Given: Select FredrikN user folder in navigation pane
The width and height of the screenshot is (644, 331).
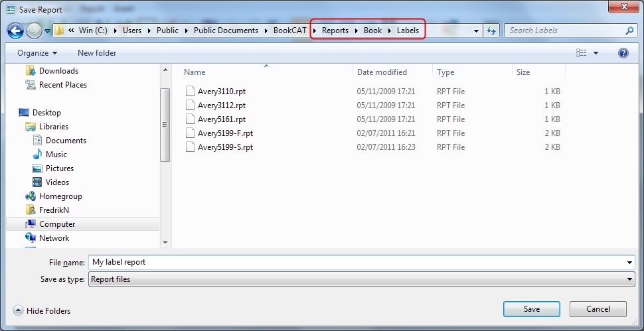Looking at the screenshot, I should coord(54,210).
